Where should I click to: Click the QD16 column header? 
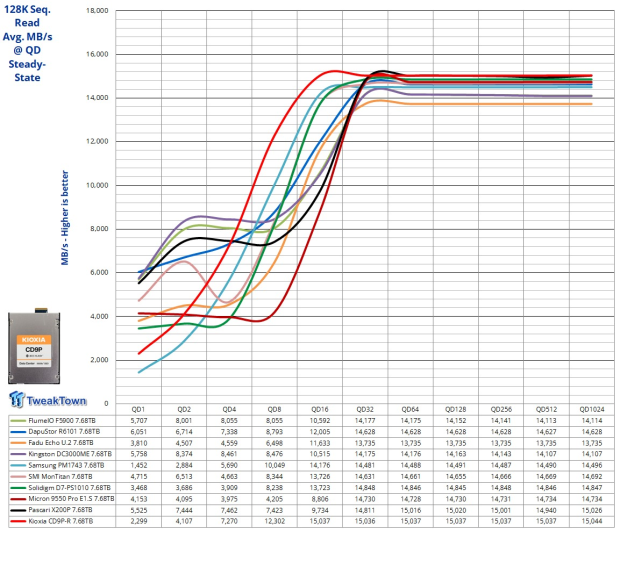320,409
